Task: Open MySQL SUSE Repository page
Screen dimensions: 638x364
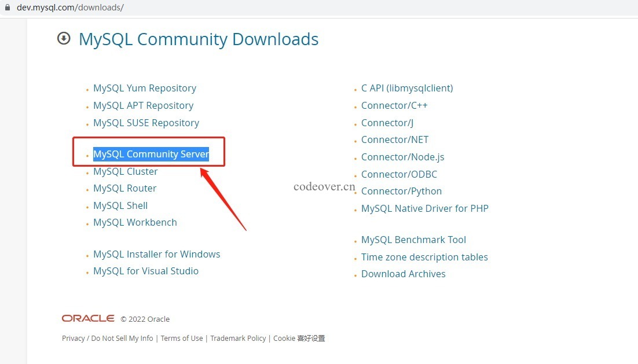Action: click(146, 123)
